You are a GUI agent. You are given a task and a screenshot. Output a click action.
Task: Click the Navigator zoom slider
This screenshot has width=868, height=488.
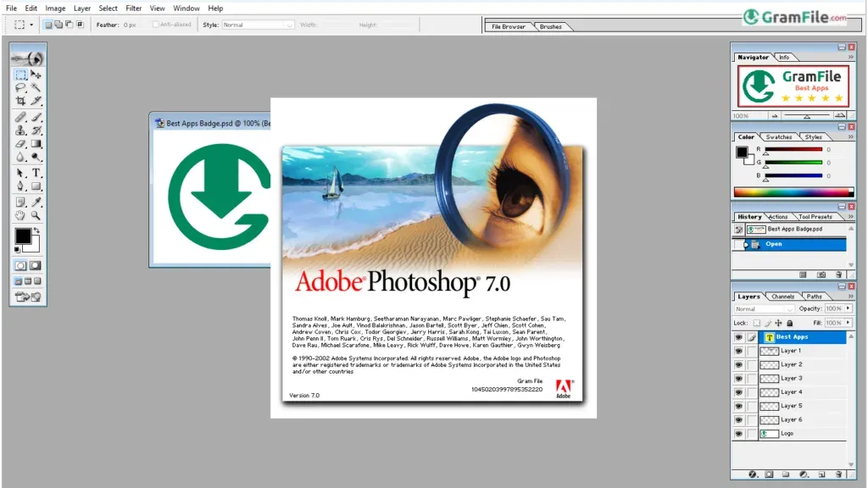pos(807,115)
